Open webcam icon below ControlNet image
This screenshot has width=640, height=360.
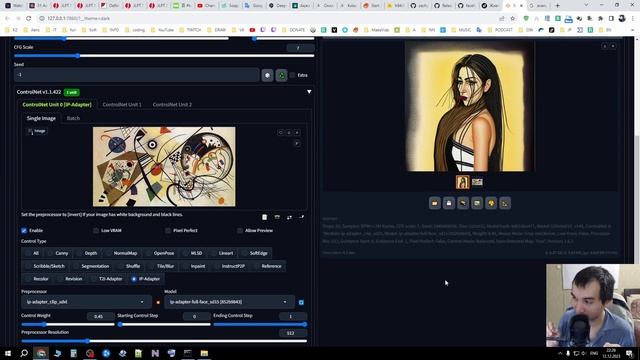coord(277,217)
